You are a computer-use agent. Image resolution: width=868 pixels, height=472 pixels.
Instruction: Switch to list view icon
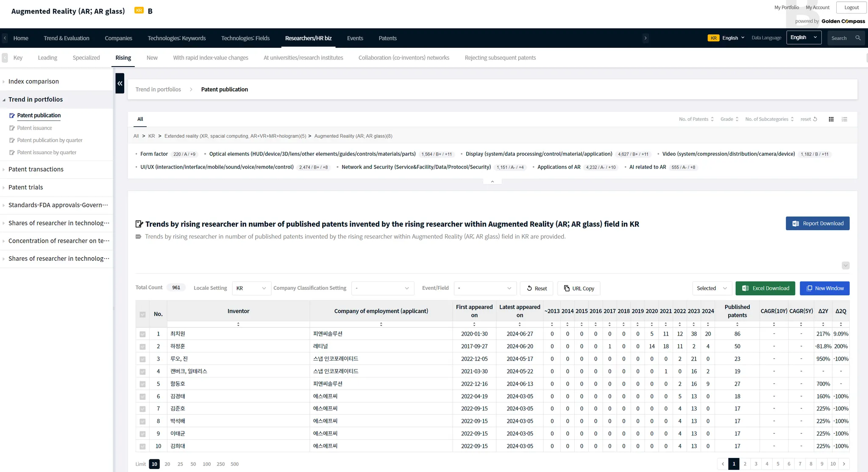(844, 119)
